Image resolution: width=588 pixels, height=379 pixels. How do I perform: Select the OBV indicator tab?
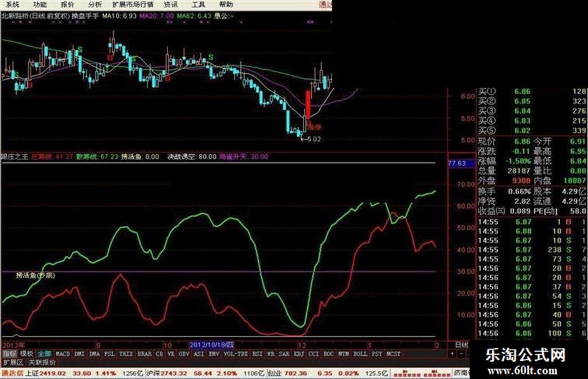184,354
